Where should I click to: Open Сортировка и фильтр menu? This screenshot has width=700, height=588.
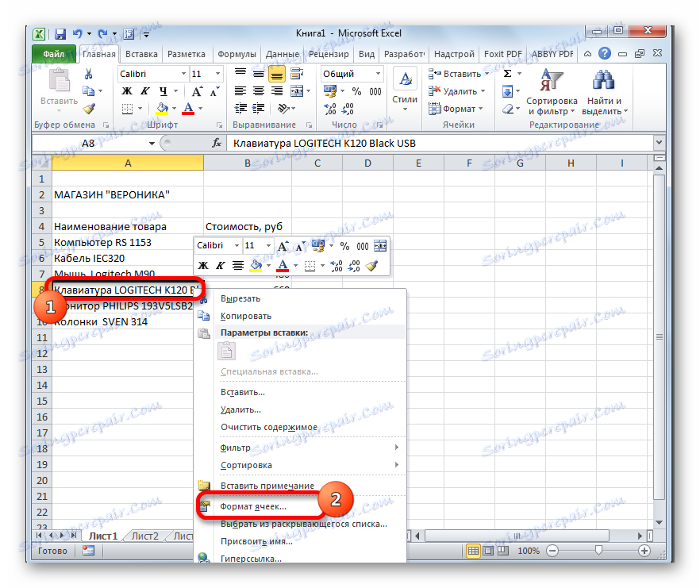pos(552,92)
